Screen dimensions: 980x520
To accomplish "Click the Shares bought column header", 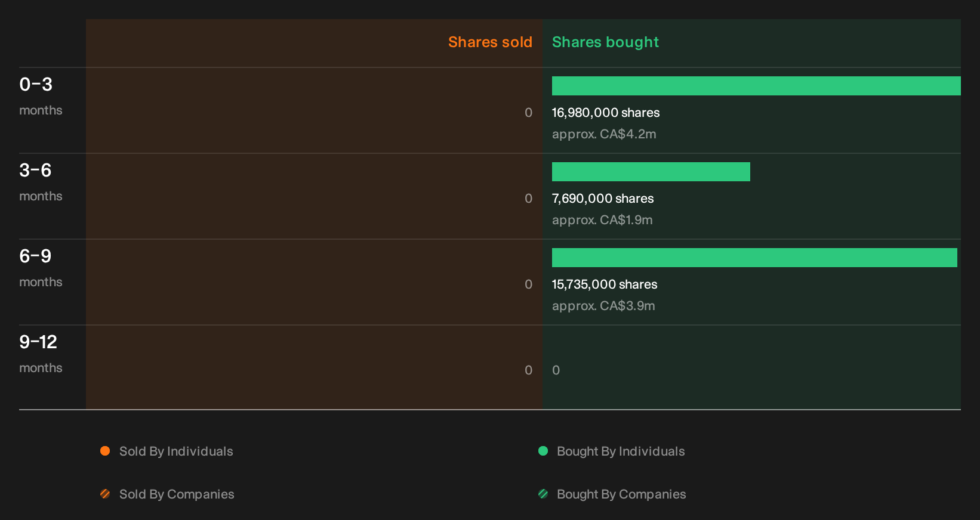I will click(605, 42).
